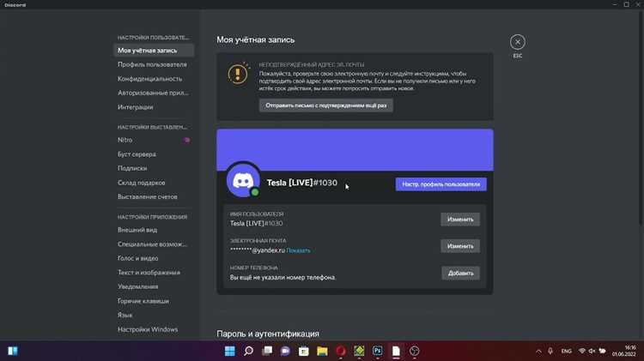Open Склад подарков entry
Image resolution: width=644 pixels, height=361 pixels.
[x=154, y=183]
